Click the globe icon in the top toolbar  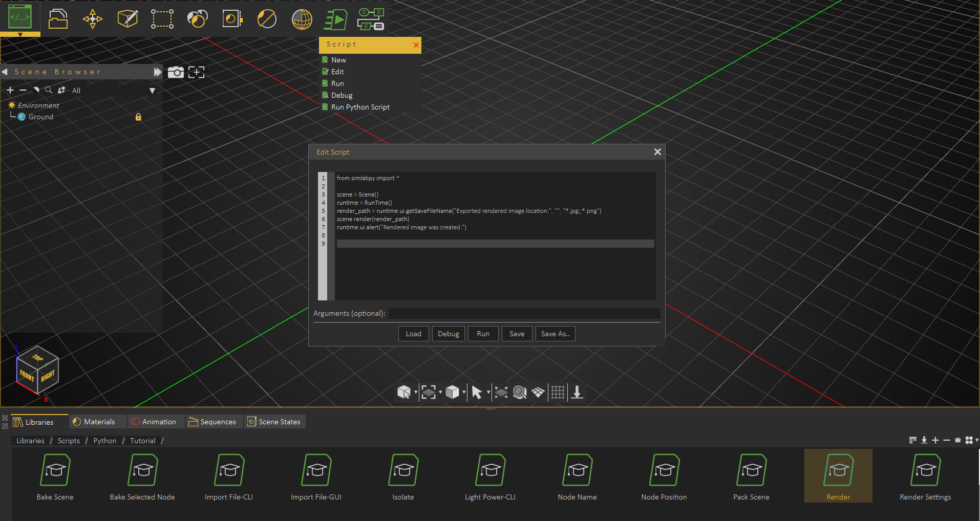point(301,19)
